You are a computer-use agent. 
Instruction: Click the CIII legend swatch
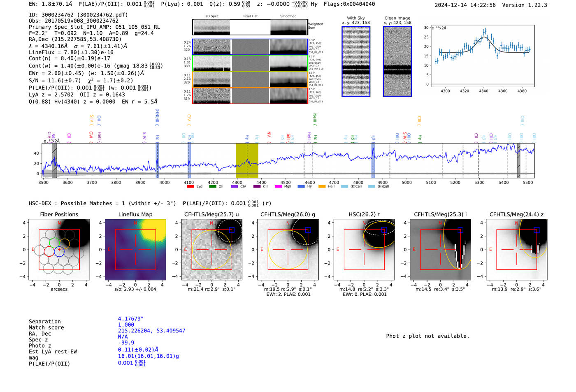pyautogui.click(x=256, y=186)
